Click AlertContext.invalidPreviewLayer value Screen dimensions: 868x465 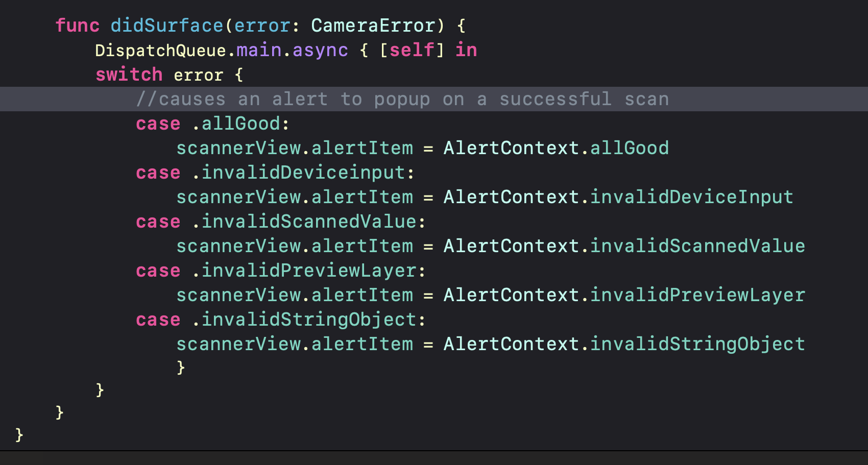624,295
